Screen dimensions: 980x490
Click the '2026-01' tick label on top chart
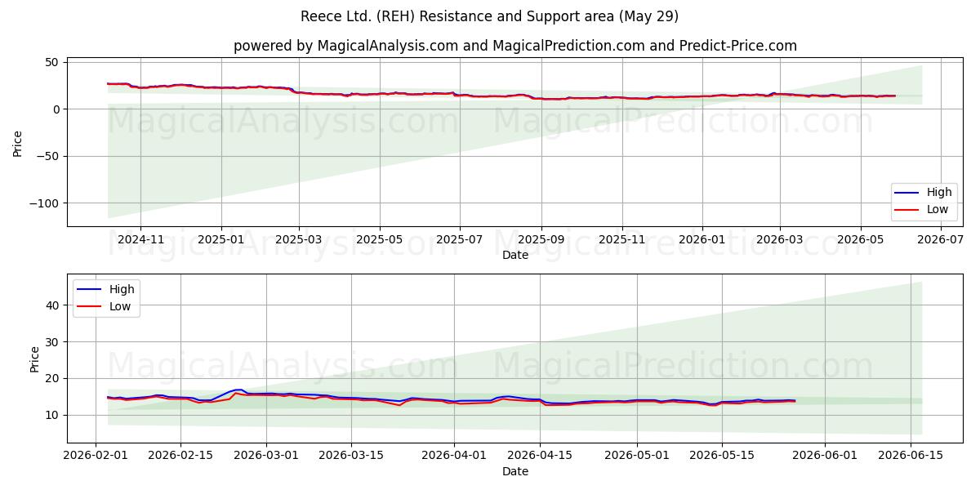tap(702, 239)
